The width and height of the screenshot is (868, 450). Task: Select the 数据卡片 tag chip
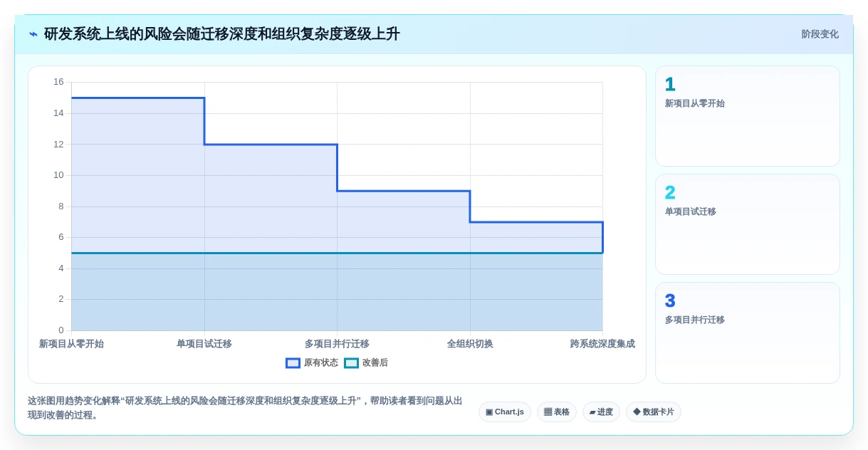pyautogui.click(x=654, y=412)
